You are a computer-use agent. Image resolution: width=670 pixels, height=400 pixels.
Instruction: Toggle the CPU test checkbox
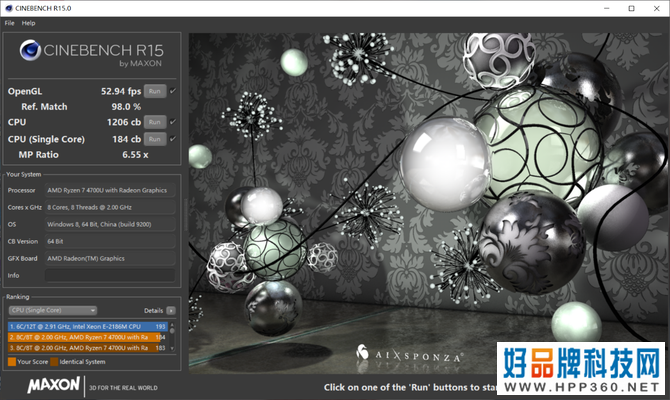click(x=173, y=122)
